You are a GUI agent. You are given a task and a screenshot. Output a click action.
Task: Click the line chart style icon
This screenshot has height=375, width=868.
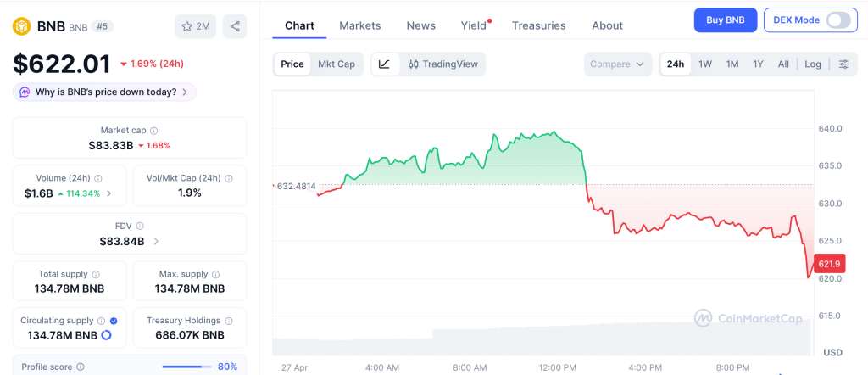click(x=384, y=64)
